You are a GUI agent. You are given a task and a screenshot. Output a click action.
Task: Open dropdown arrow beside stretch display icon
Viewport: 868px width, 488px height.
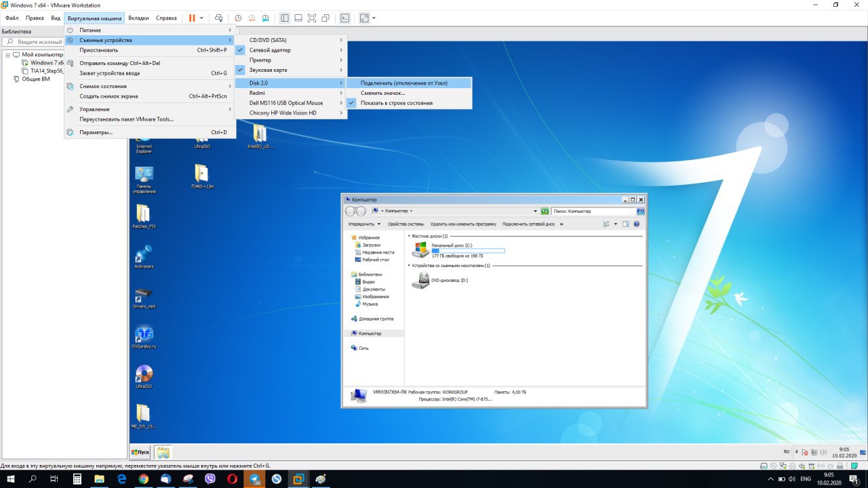[x=374, y=18]
